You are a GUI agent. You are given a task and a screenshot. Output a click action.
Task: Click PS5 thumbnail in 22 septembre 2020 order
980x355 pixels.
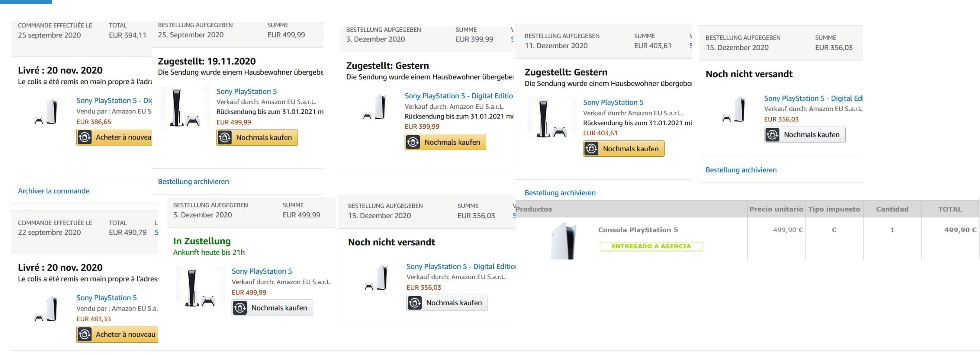click(46, 309)
